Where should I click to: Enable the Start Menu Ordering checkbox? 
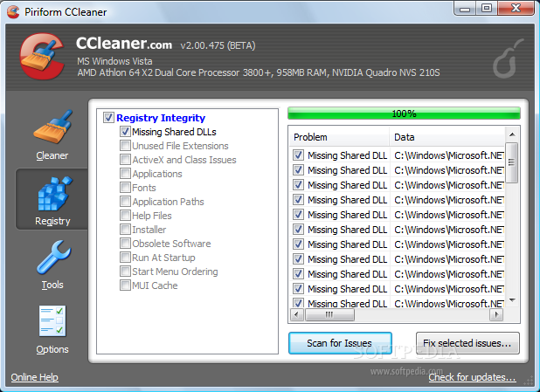125,272
